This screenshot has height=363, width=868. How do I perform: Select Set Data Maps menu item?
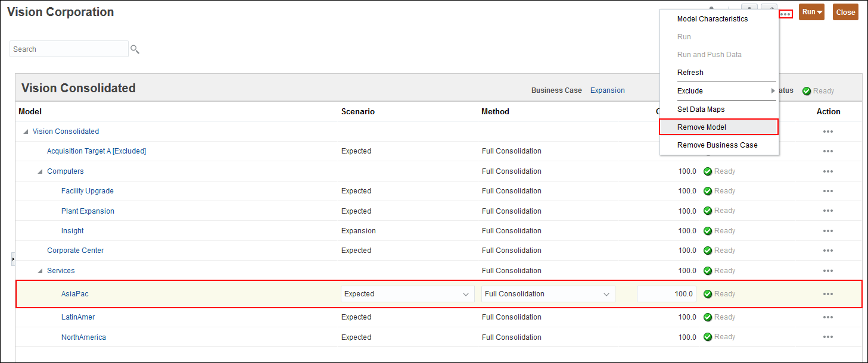tap(701, 109)
